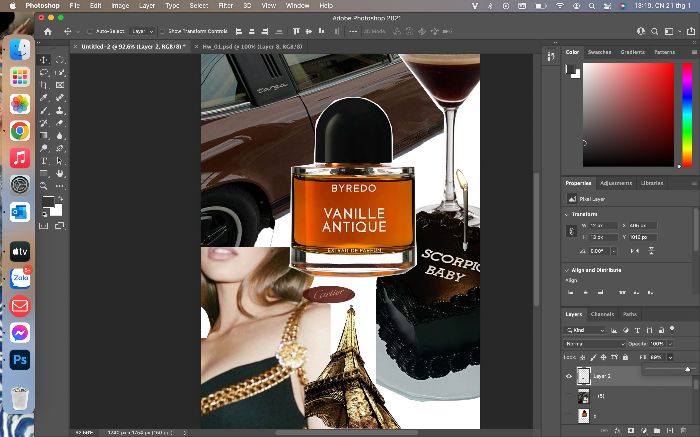Toggle Lock image pixels brush icon

(x=593, y=357)
